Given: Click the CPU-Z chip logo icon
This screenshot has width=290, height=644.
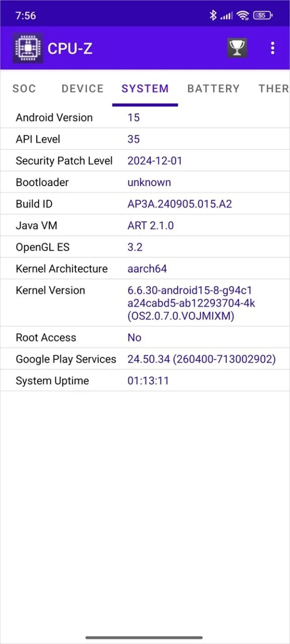Looking at the screenshot, I should (x=28, y=48).
